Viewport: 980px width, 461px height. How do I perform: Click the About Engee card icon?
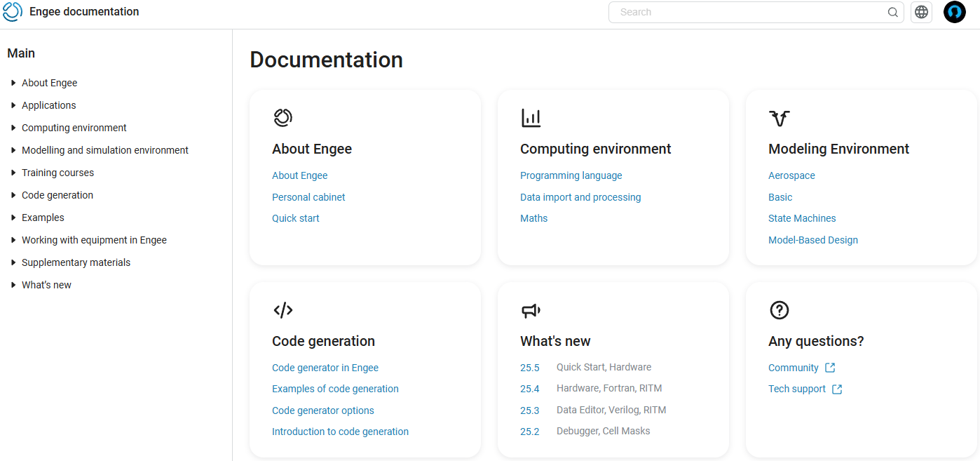[x=283, y=118]
